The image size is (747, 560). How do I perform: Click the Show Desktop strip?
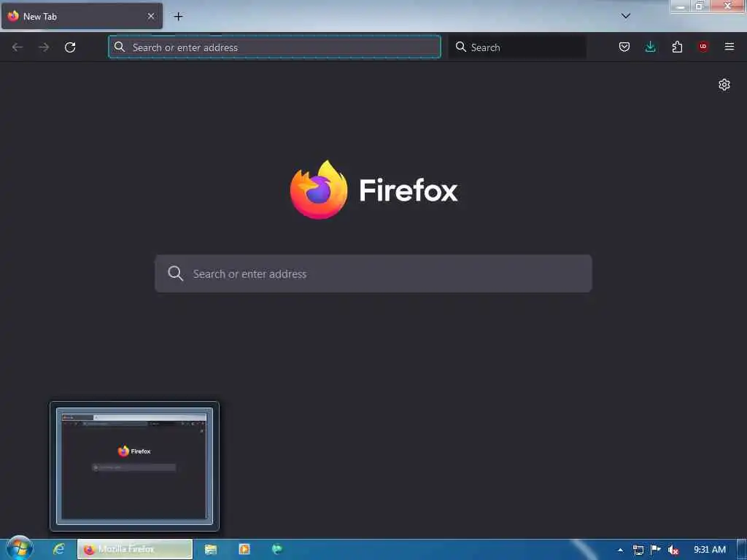[x=742, y=550]
